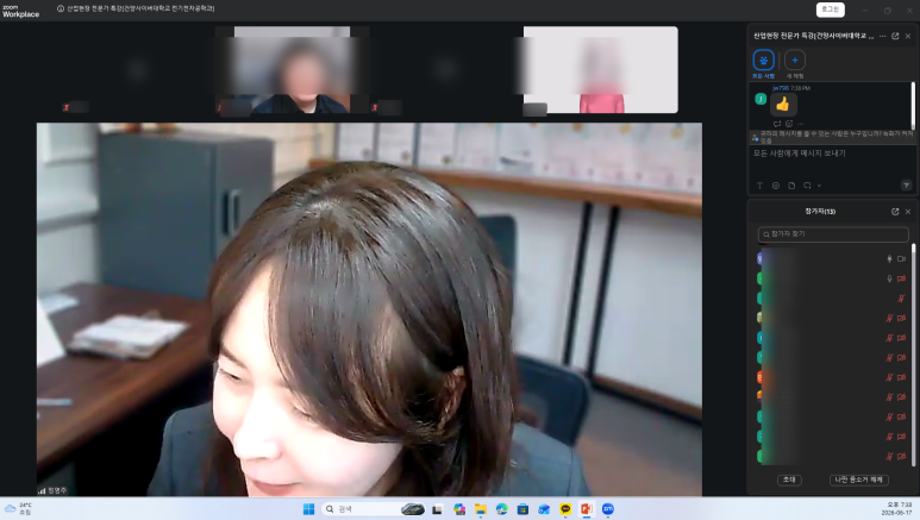
Task: Click the chat message list scrollbar
Action: click(913, 106)
